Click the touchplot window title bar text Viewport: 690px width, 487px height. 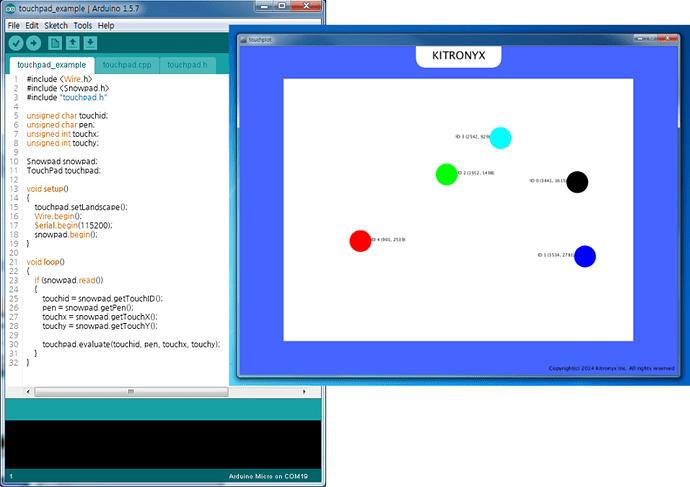260,40
